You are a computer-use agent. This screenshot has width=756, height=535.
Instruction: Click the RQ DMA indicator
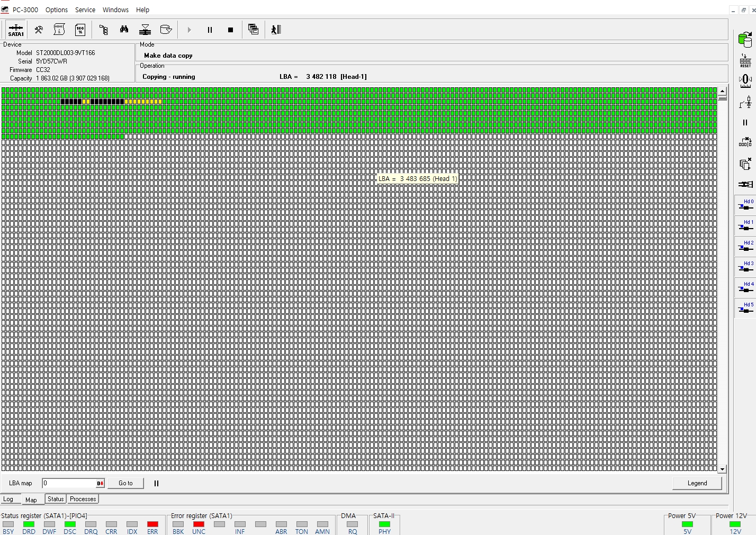[352, 524]
